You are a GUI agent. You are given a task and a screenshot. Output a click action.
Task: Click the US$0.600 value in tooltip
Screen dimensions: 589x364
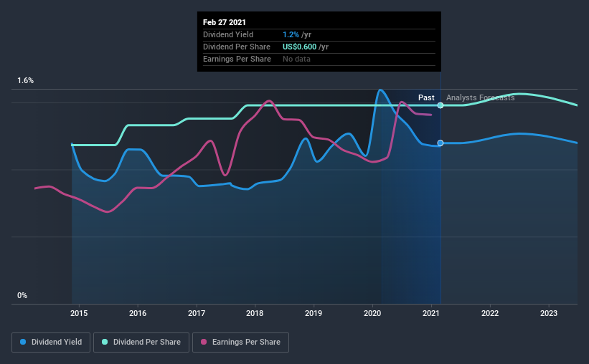299,47
